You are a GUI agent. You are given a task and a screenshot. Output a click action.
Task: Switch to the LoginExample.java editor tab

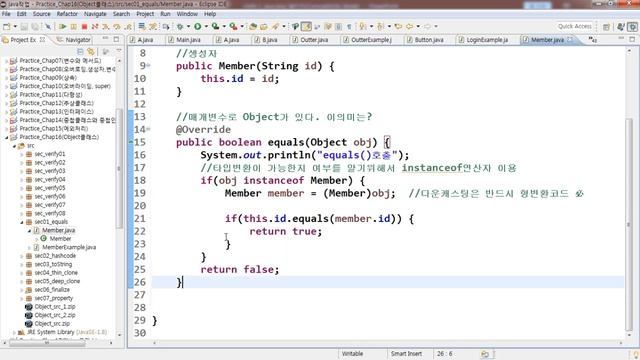(483, 40)
